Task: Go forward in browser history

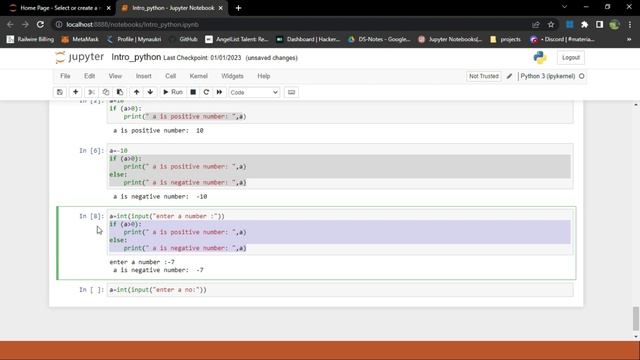Action: [x=25, y=24]
